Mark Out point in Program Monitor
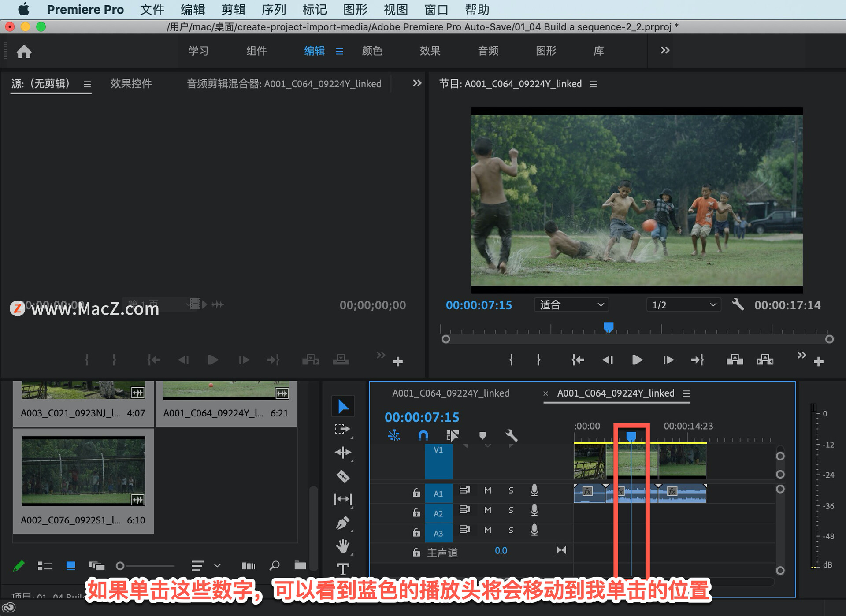This screenshot has height=616, width=846. click(x=538, y=360)
